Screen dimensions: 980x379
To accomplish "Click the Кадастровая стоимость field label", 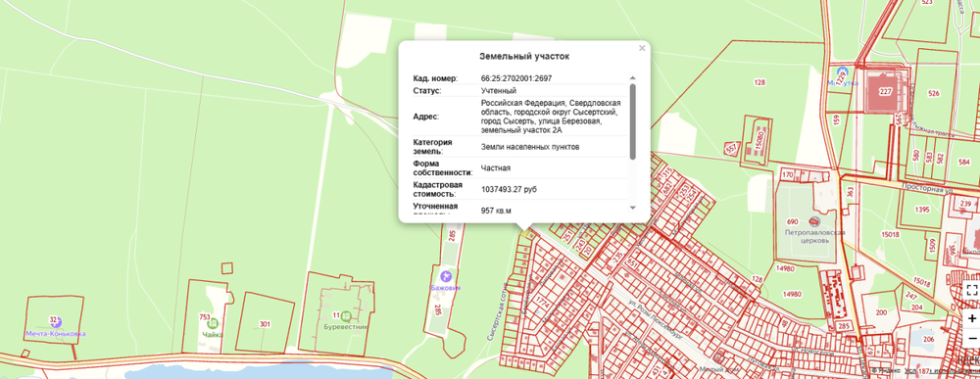I will pos(438,189).
